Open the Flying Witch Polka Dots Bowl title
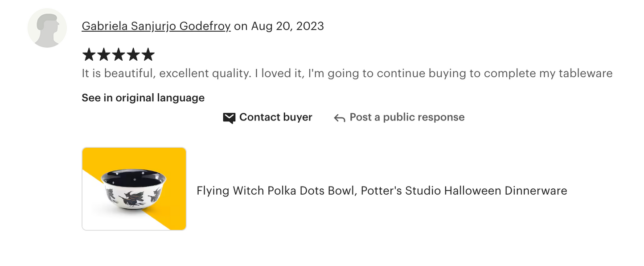Screen dimensions: 644x266 point(382,191)
